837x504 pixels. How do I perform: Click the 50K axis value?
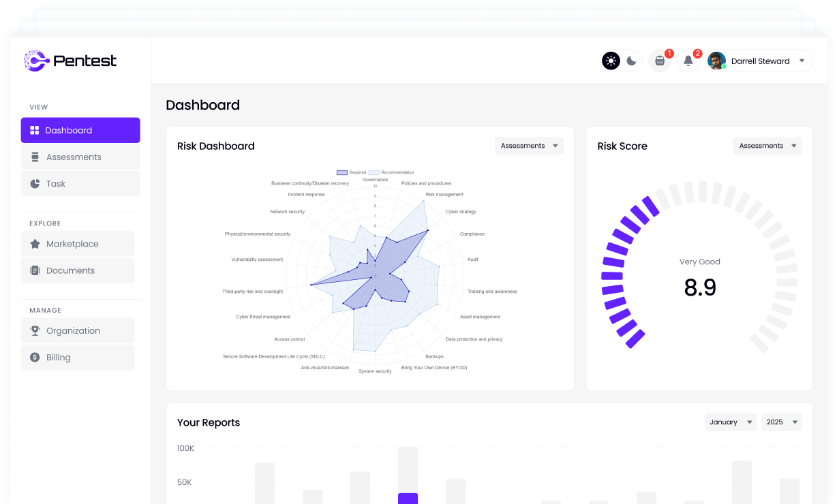click(x=185, y=482)
